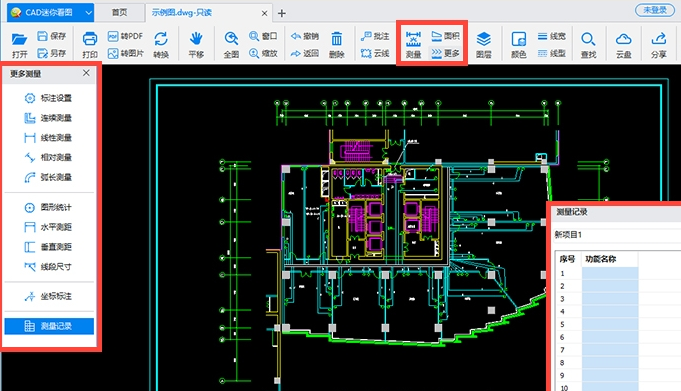
Task: Choose 线性测量 linear measurement
Action: (x=48, y=138)
